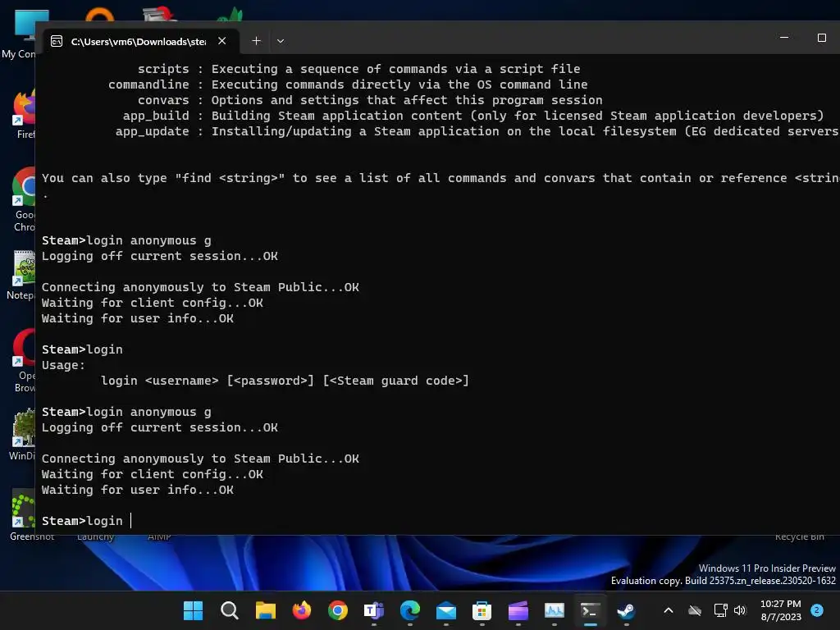Click the 'login <username> [<password>]' usage line
The width and height of the screenshot is (840, 630).
pos(285,381)
